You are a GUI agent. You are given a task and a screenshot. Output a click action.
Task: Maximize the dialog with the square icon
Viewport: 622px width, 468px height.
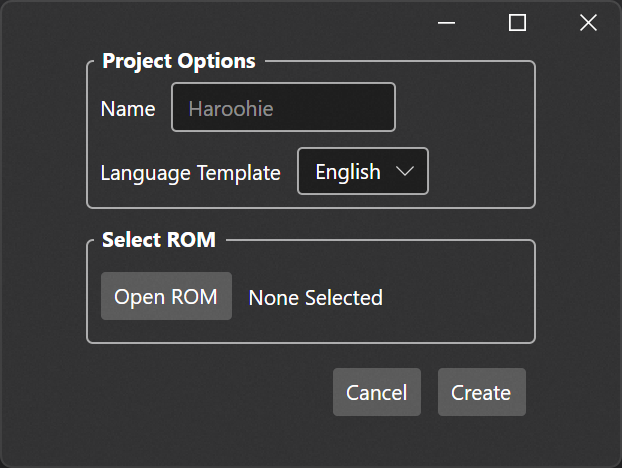pos(517,23)
